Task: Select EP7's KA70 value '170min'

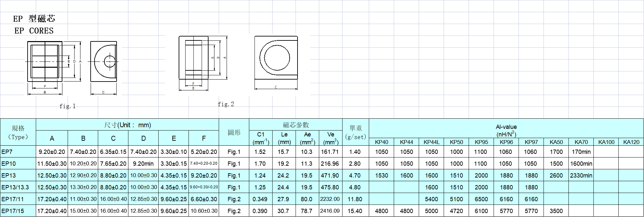Action: pyautogui.click(x=581, y=152)
